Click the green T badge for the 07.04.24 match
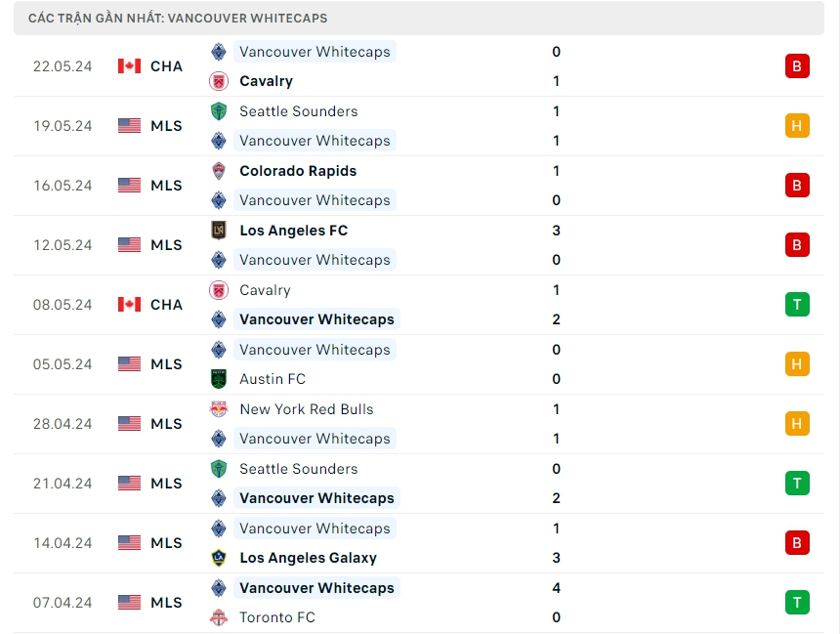This screenshot has height=634, width=840. point(797,603)
